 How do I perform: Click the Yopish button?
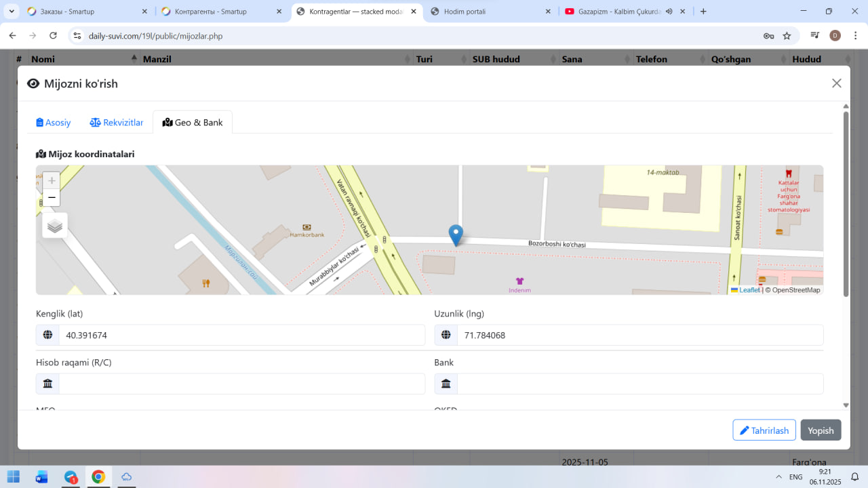821,430
